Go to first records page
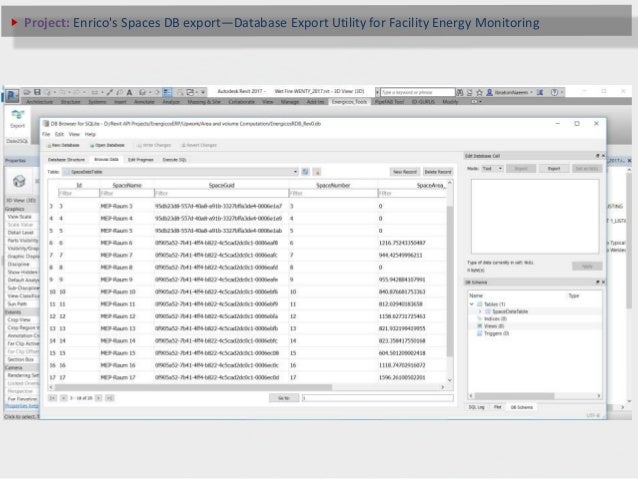 (x=52, y=398)
